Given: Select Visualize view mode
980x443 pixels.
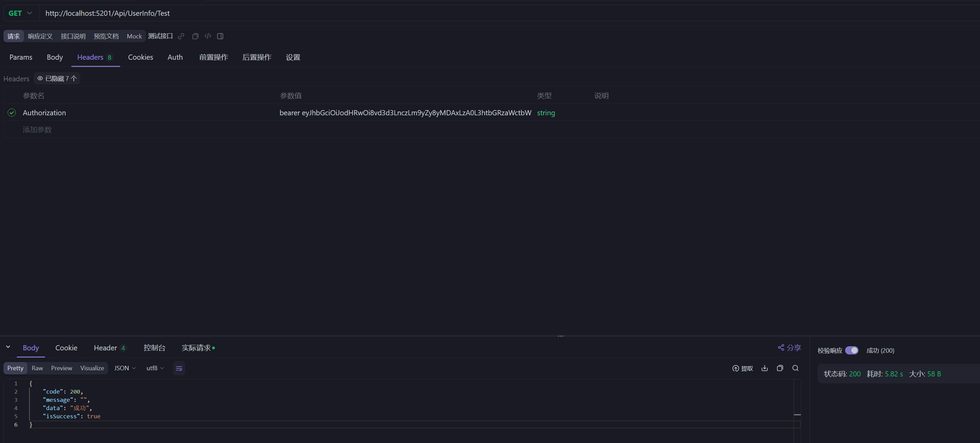Looking at the screenshot, I should click(x=92, y=368).
